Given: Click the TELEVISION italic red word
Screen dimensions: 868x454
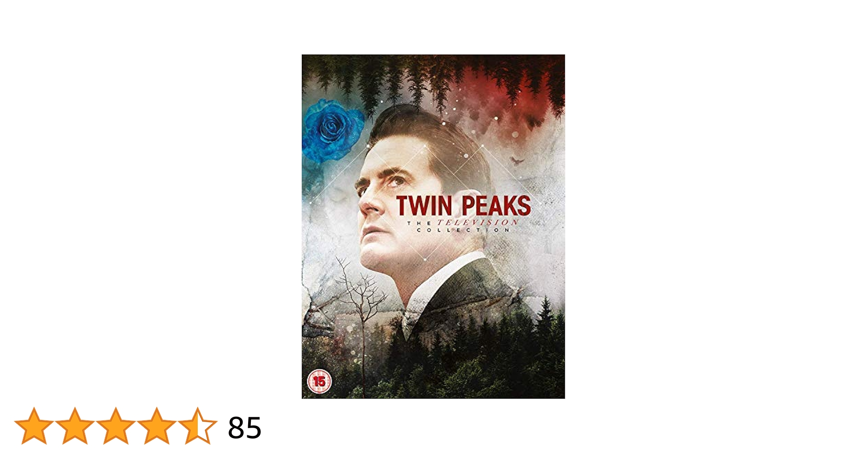Looking at the screenshot, I should point(478,222).
